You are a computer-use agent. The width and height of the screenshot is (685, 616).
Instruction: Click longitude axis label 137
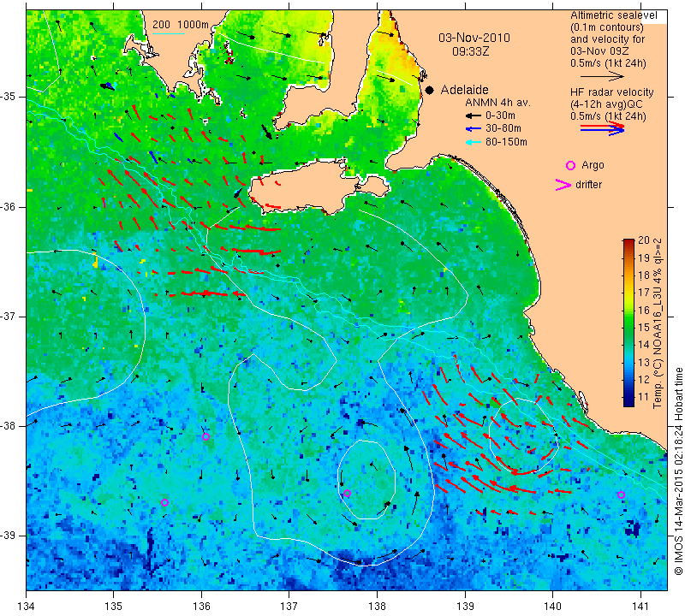pyautogui.click(x=289, y=607)
